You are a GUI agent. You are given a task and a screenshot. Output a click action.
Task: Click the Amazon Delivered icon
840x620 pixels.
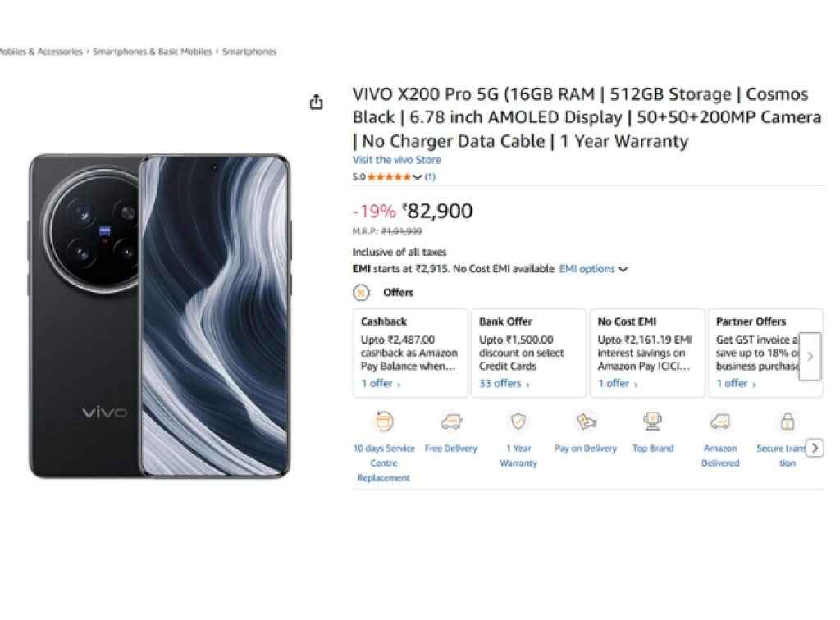[x=720, y=422]
